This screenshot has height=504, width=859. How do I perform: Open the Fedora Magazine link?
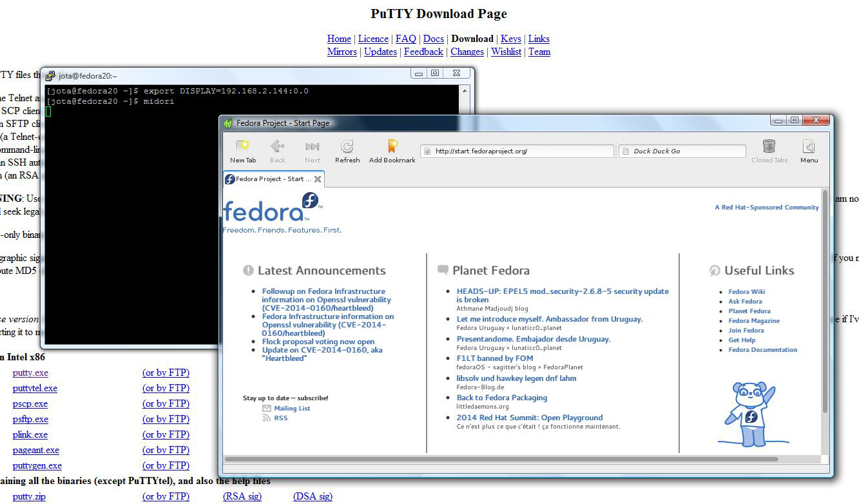tap(754, 320)
